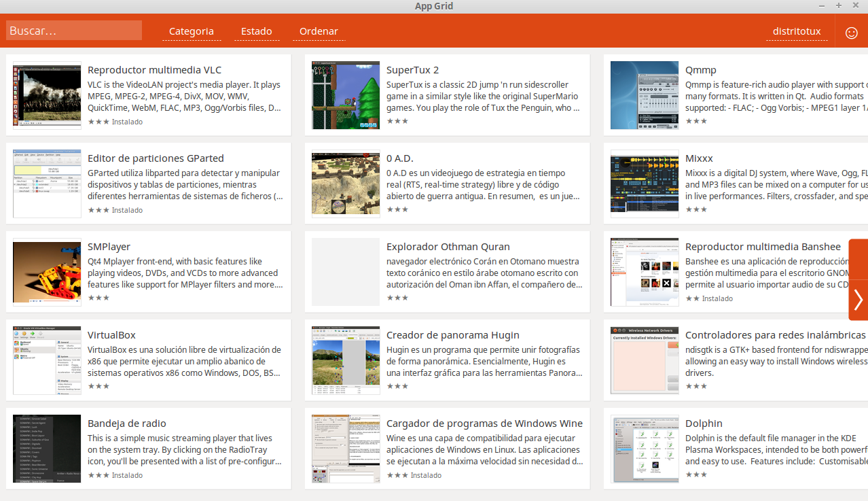Open the Ordenar sorting dropdown
The image size is (868, 501).
(x=319, y=31)
